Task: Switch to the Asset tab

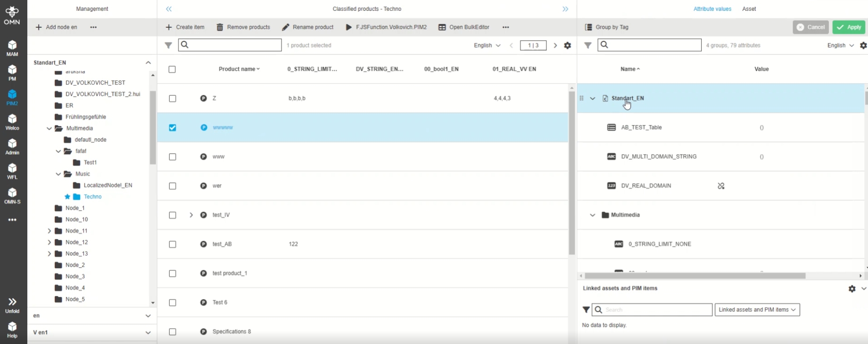Action: (749, 9)
